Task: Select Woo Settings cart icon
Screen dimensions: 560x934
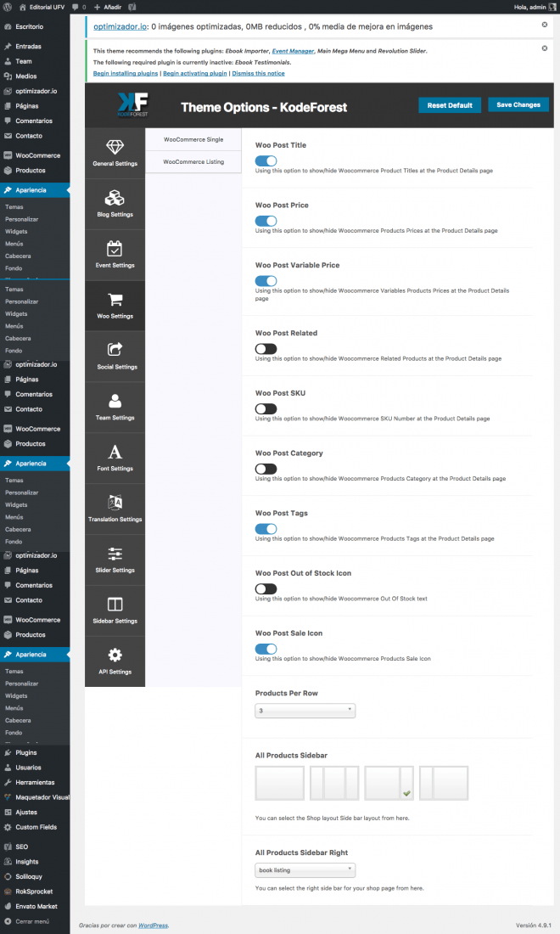Action: [115, 299]
